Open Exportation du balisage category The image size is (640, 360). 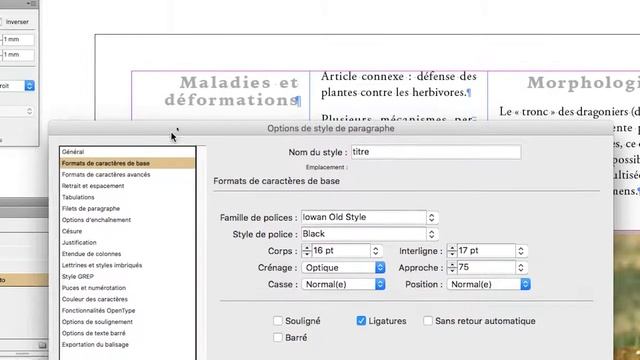(95, 344)
